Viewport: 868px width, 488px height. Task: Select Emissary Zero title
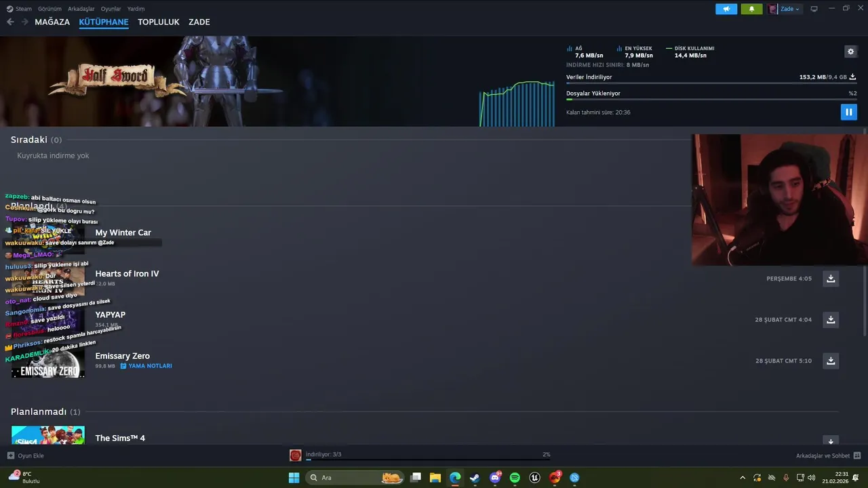tap(123, 356)
